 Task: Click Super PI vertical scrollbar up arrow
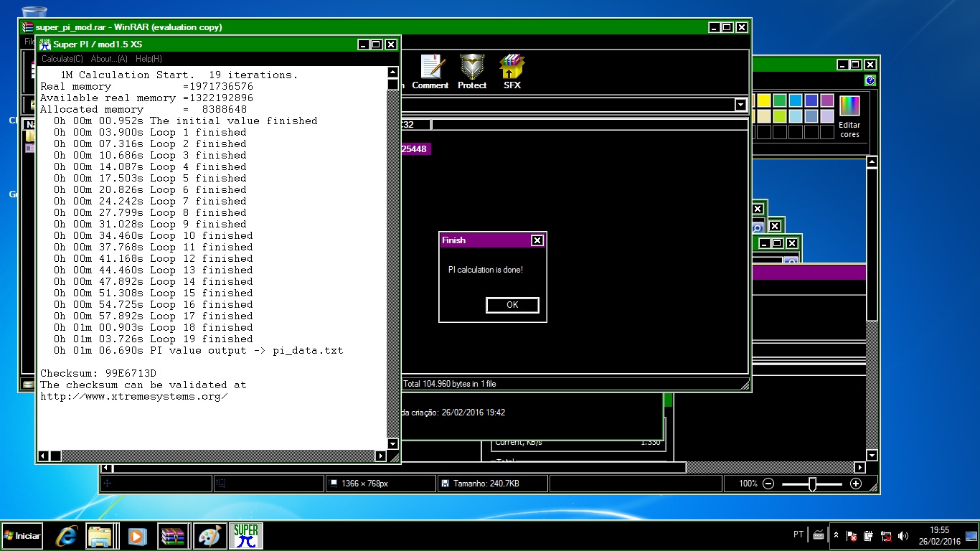(392, 72)
